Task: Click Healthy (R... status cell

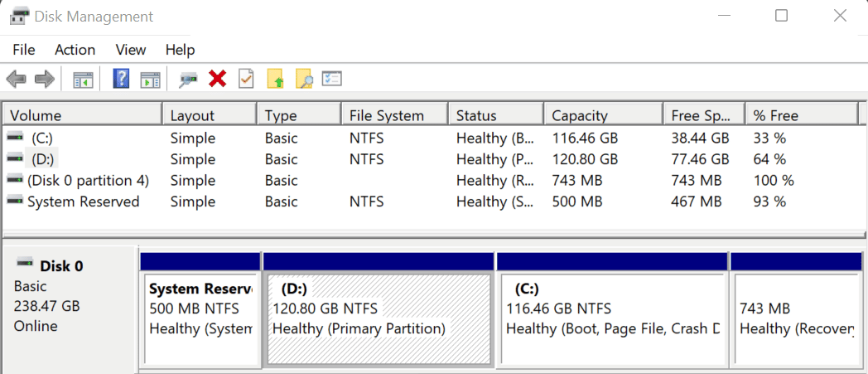Action: (495, 180)
